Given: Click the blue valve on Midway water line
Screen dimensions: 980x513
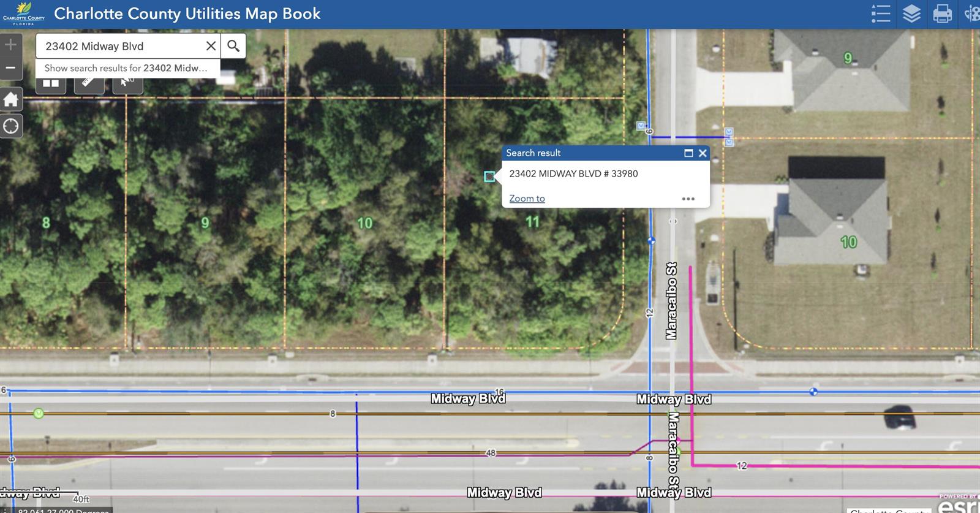Looking at the screenshot, I should (813, 391).
